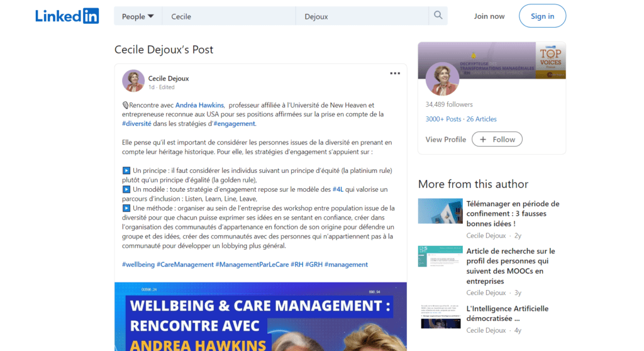Open the Télémanager en période de confinement article
Screen dimensions: 644x351
click(513, 214)
